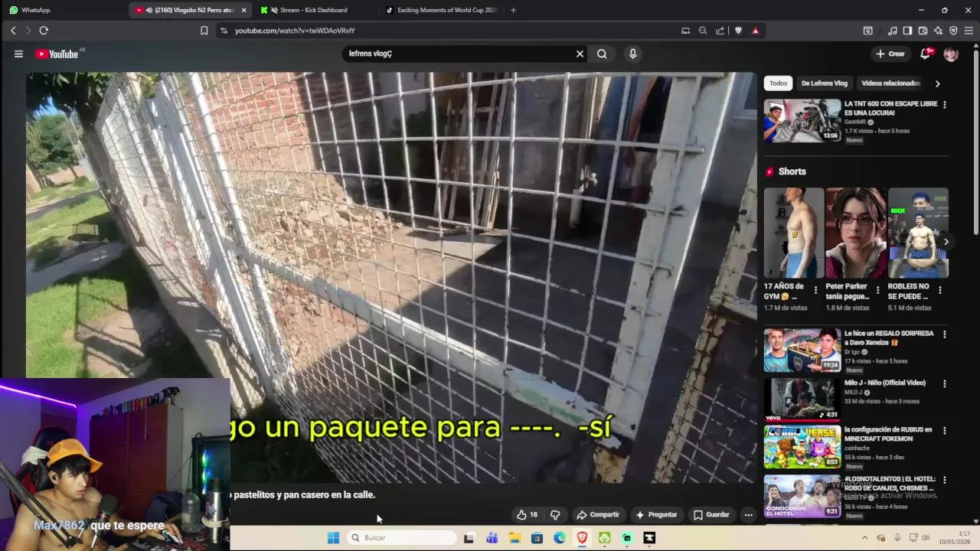
Task: Open Brave browser from taskbar
Action: [582, 538]
